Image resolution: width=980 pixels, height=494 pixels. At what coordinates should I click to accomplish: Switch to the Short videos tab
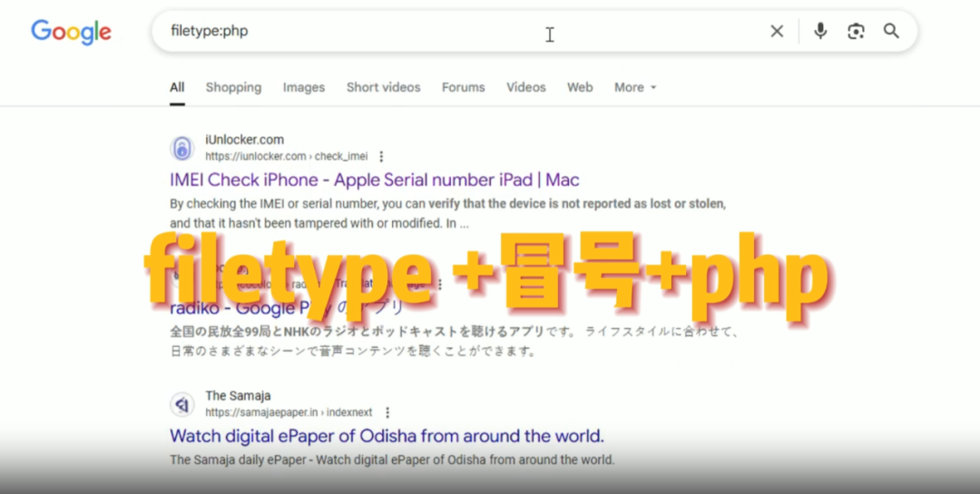[x=383, y=87]
